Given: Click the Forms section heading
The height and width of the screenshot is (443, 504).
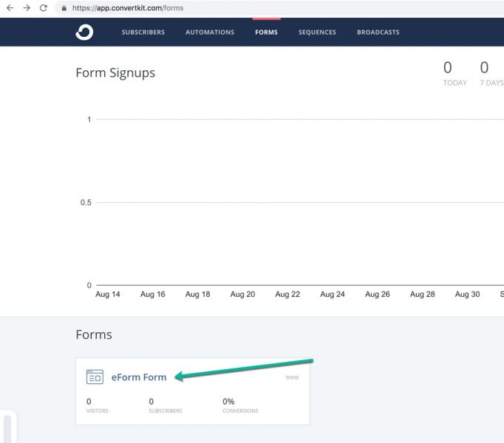Looking at the screenshot, I should [94, 334].
